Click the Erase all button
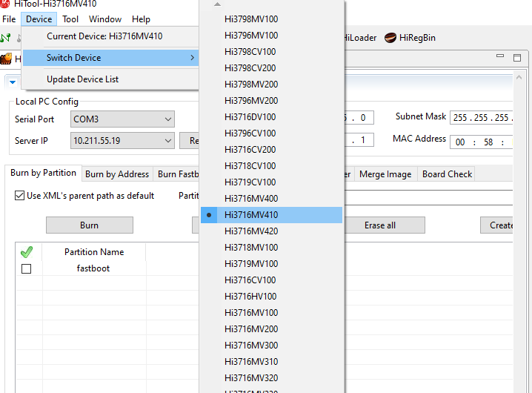532x393 pixels. (379, 225)
